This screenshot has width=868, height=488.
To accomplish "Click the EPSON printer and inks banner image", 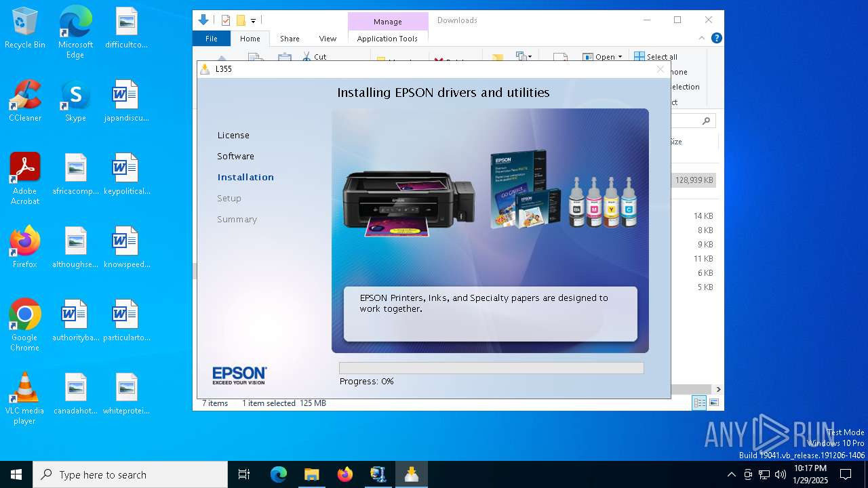I will coord(490,230).
